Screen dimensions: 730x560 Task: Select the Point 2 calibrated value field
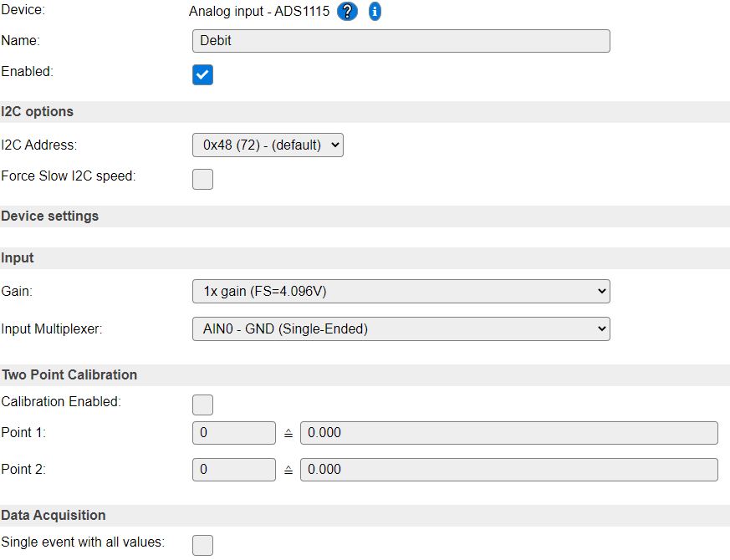click(x=509, y=470)
